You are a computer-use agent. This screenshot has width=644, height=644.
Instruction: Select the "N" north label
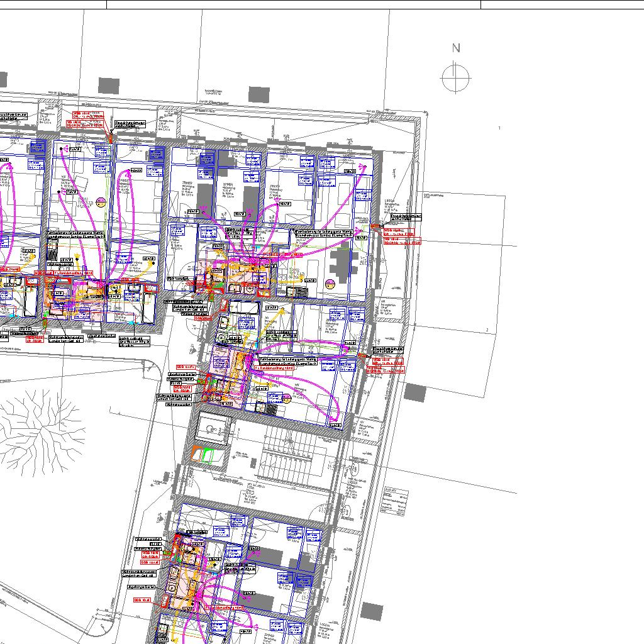tap(457, 48)
